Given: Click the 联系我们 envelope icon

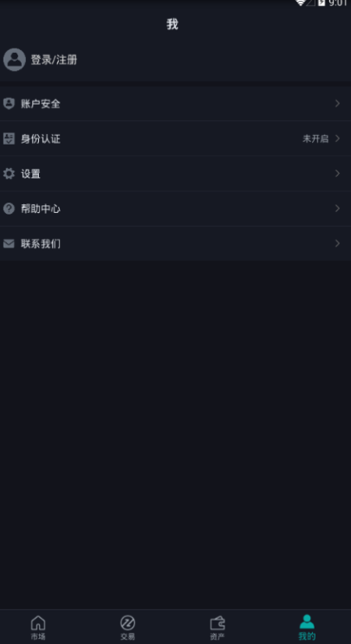Looking at the screenshot, I should 9,243.
